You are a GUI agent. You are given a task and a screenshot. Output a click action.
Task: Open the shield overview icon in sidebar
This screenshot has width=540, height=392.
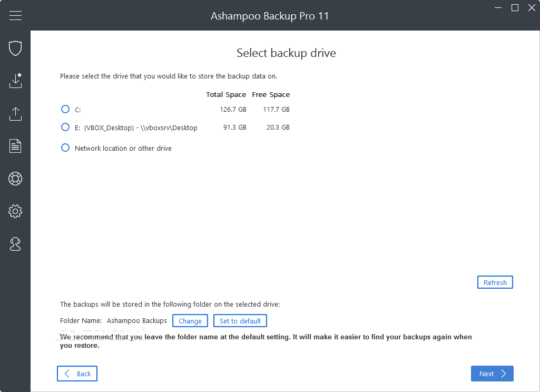(15, 48)
